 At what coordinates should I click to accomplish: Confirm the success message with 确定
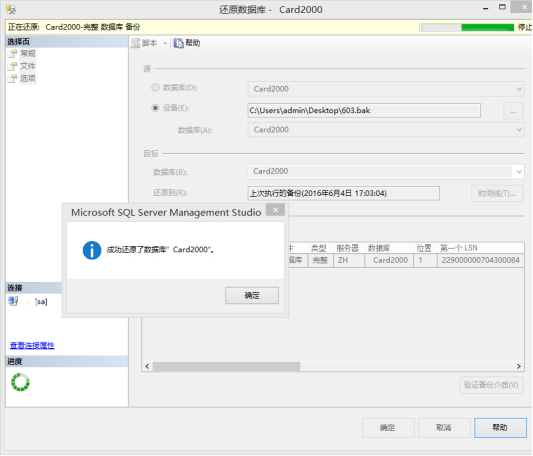click(252, 295)
